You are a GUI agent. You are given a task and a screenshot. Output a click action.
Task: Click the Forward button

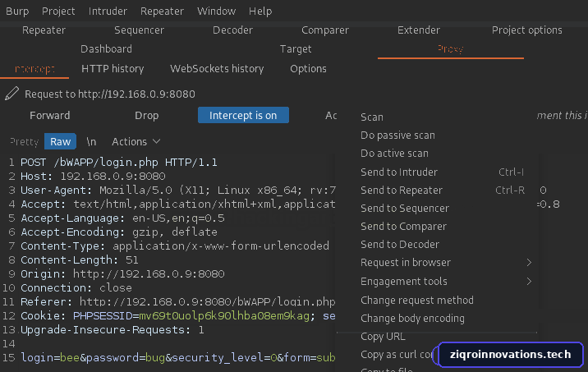50,116
